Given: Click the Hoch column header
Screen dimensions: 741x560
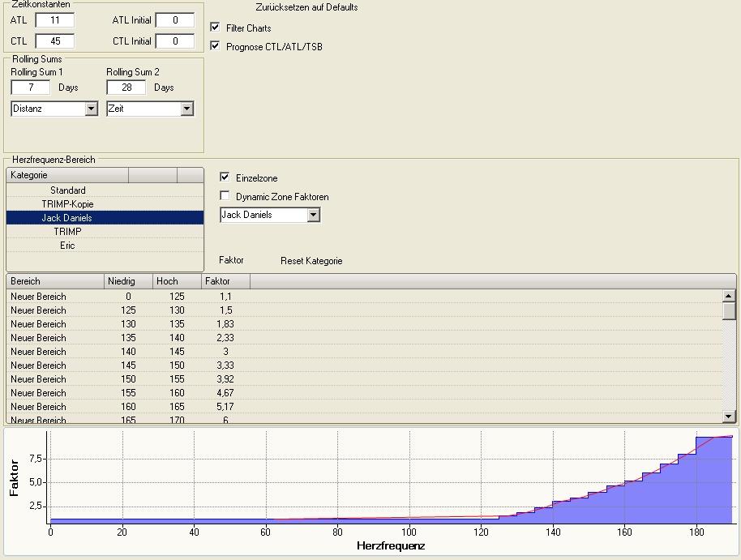Looking at the screenshot, I should pos(177,281).
